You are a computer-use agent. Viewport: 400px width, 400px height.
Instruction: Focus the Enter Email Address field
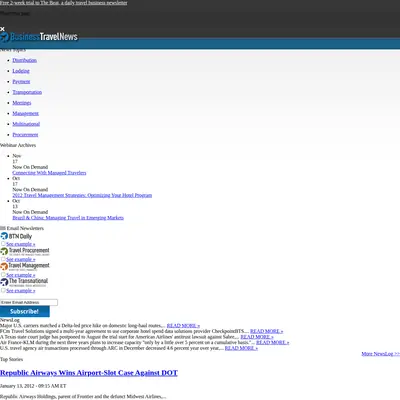coord(29,302)
